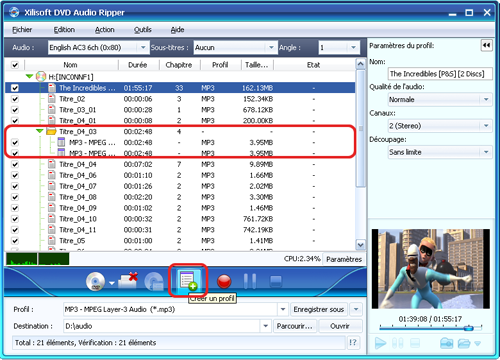Open the Angle dropdown

(x=353, y=47)
